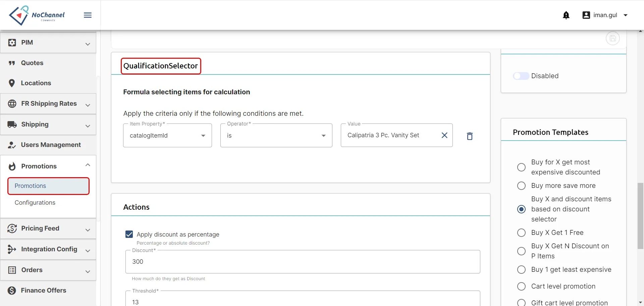Click the Finance Offers dollar icon

(12, 291)
